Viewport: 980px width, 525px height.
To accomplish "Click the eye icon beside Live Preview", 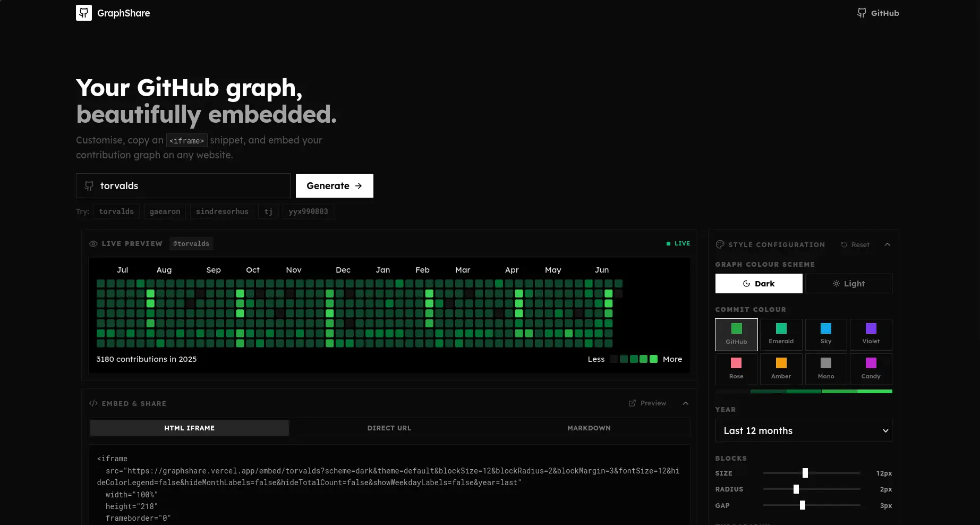I will (x=93, y=243).
